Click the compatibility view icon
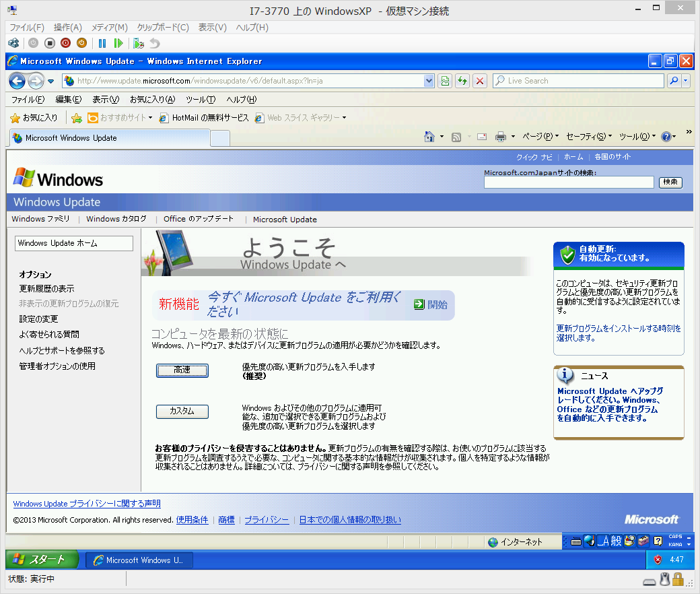The height and width of the screenshot is (594, 700). [445, 81]
